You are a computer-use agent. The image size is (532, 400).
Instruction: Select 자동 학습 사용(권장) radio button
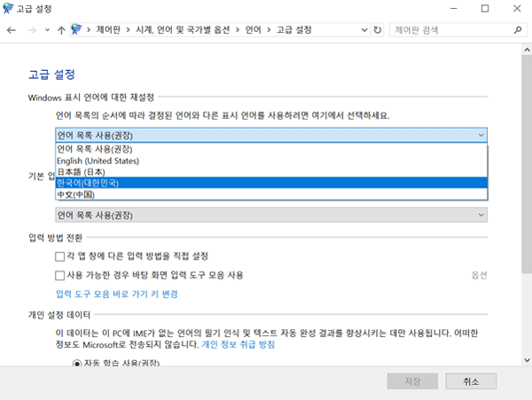coord(77,364)
